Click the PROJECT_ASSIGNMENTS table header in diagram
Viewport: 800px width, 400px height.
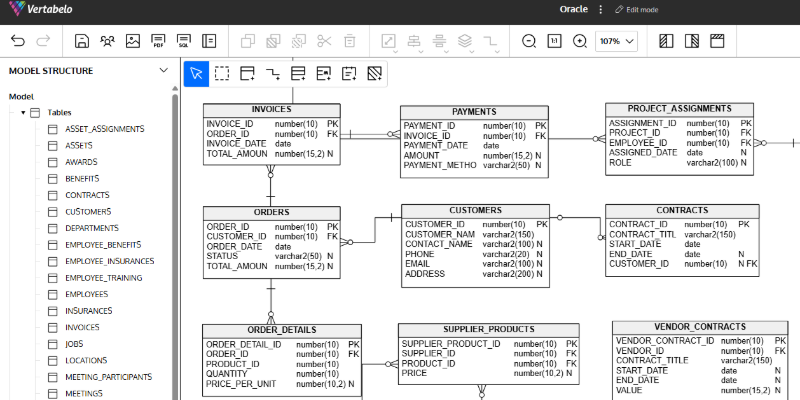(680, 109)
